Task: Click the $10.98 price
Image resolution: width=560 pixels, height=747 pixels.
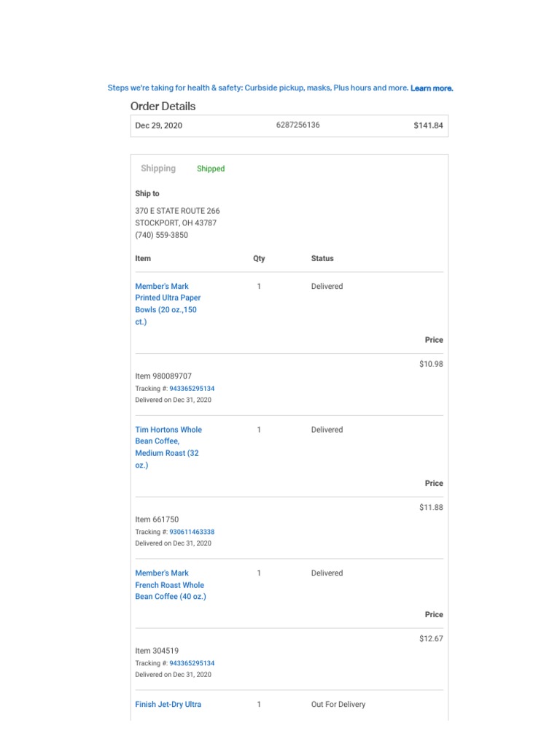Action: (431, 364)
